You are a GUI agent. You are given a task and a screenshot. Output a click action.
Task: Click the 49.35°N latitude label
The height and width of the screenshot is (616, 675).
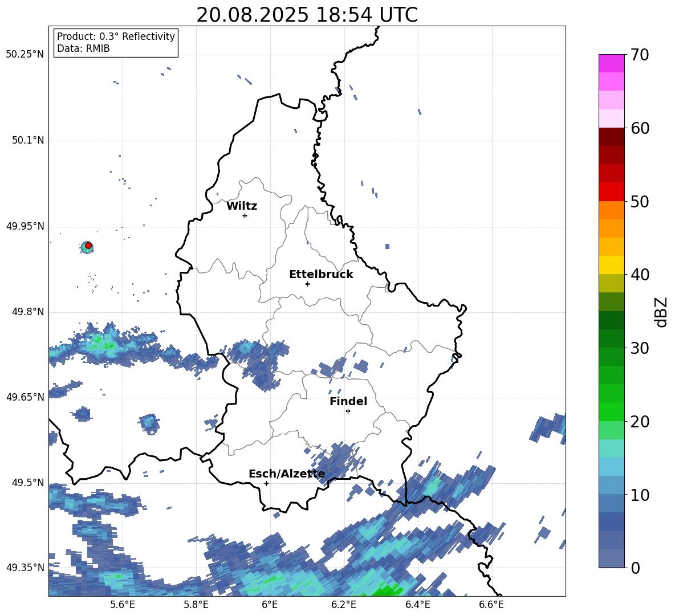pyautogui.click(x=25, y=568)
